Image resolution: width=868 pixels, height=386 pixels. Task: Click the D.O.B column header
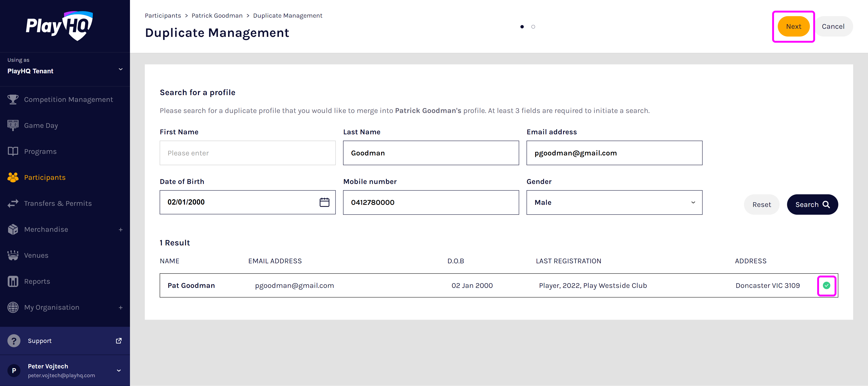click(x=456, y=261)
